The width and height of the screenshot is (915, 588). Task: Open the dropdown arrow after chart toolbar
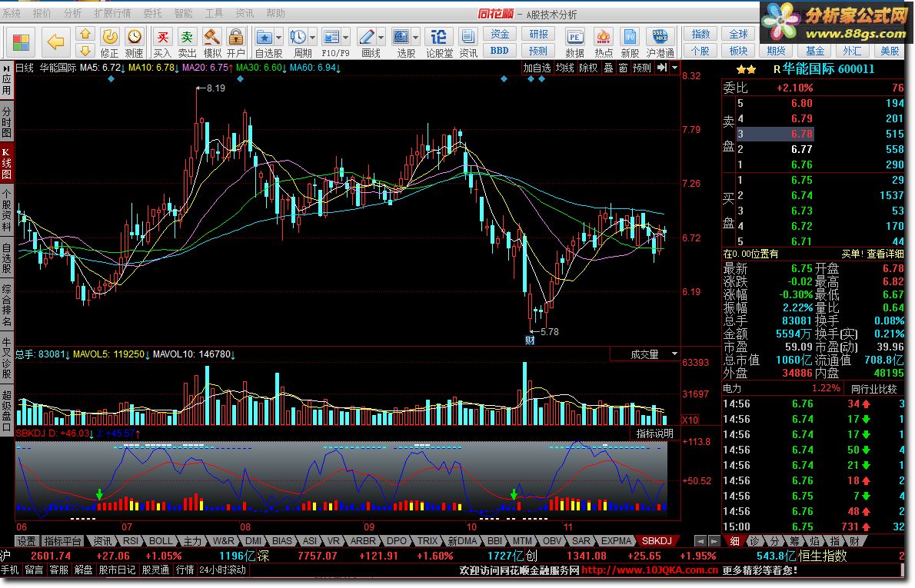tap(674, 68)
